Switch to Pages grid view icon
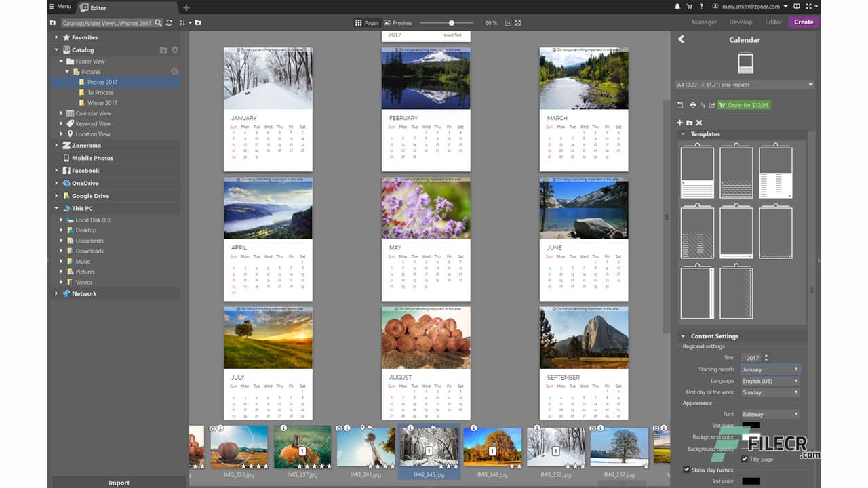 (358, 22)
